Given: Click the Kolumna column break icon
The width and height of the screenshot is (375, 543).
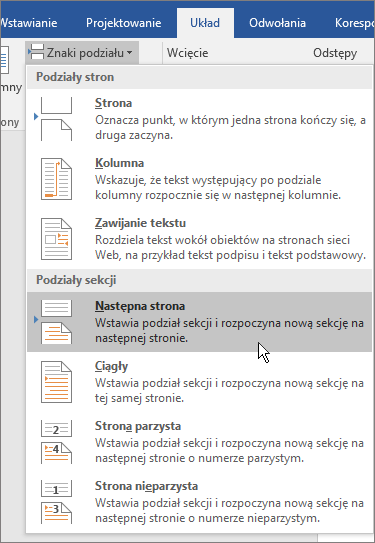Looking at the screenshot, I should (x=56, y=179).
